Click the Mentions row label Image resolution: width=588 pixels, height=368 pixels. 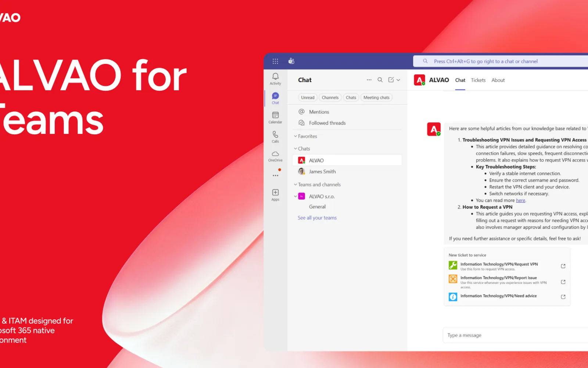coord(319,112)
